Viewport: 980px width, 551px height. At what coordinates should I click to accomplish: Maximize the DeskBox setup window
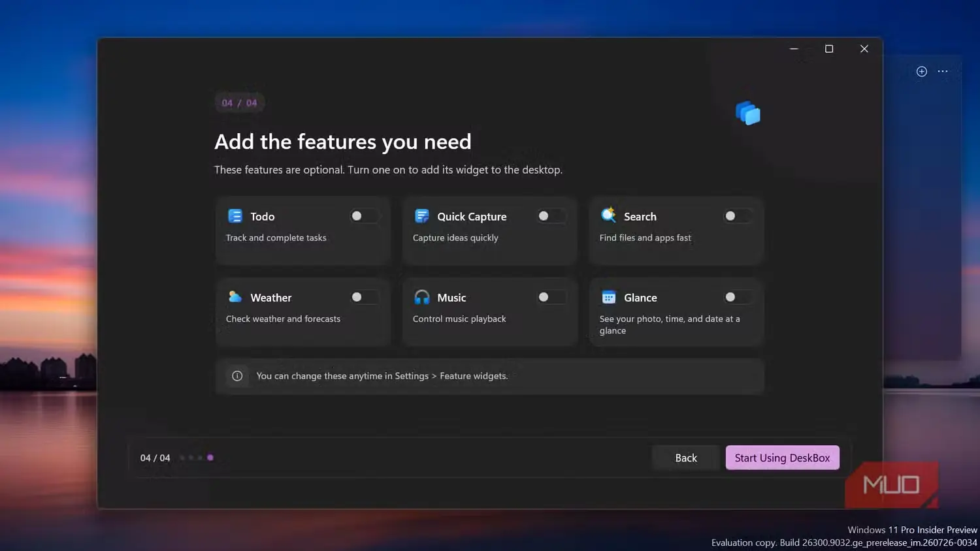pyautogui.click(x=829, y=49)
